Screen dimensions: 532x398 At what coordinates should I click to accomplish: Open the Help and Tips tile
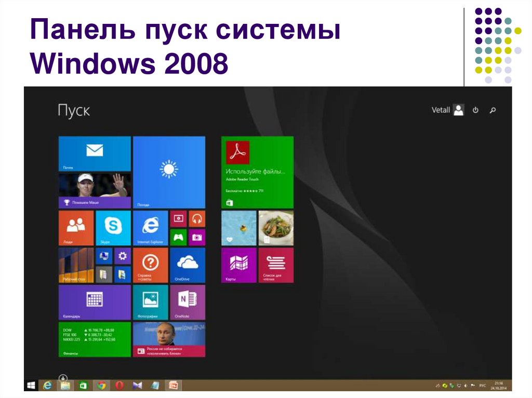click(150, 265)
